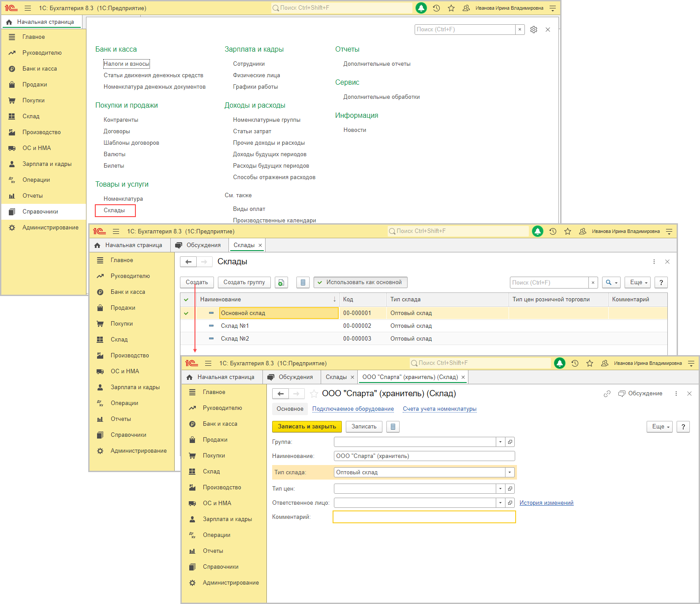Image resolution: width=700 pixels, height=604 pixels.
Task: Close the ООО Спарта (хранитель) tab
Action: pos(463,377)
